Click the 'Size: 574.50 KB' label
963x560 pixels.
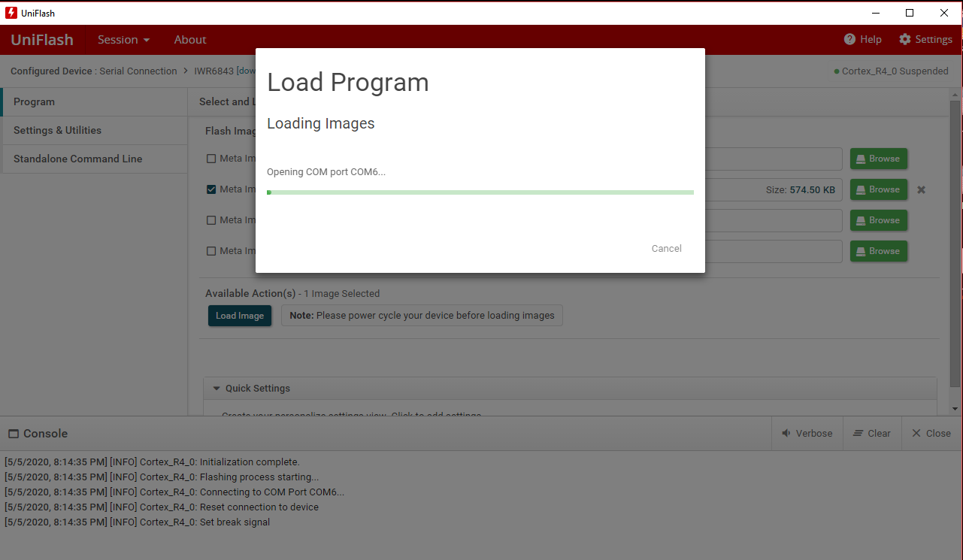tap(801, 190)
